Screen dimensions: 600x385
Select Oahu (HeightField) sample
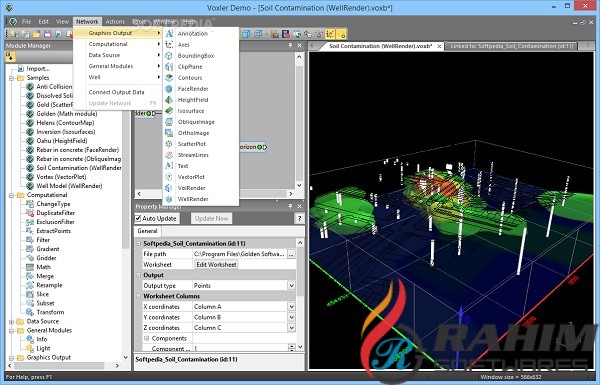click(62, 141)
